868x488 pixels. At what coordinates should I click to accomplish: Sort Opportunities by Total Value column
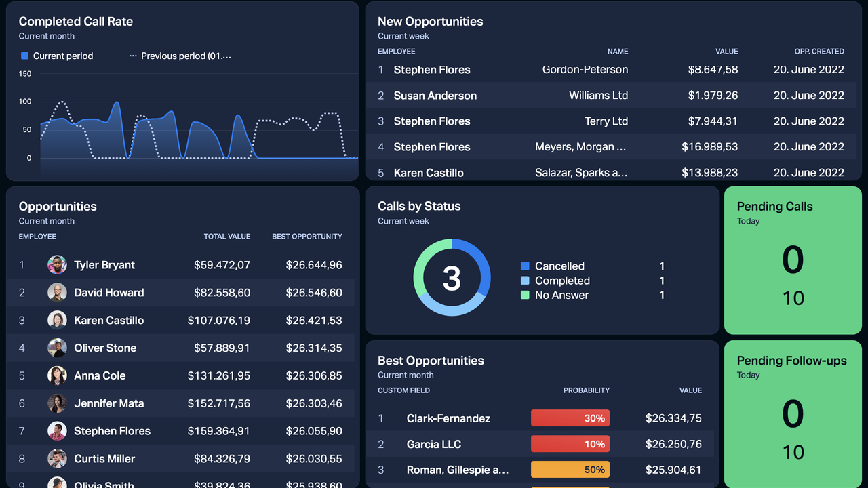coord(227,237)
